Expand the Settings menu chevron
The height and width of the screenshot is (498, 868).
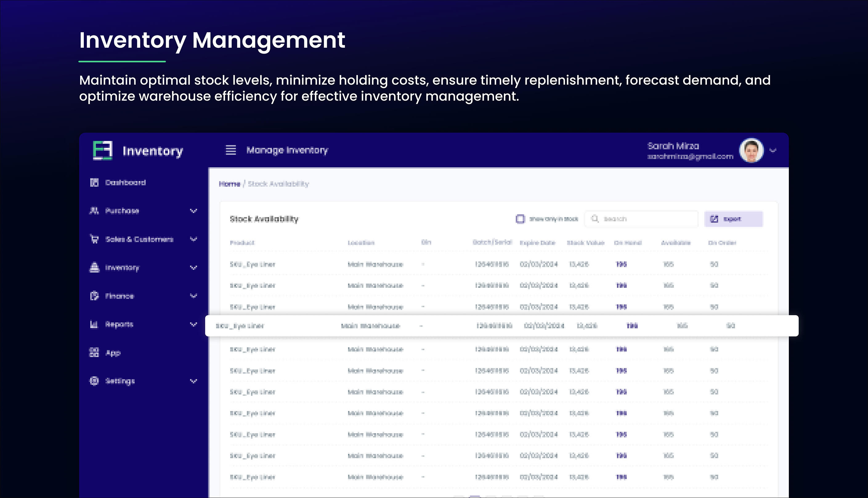(193, 381)
